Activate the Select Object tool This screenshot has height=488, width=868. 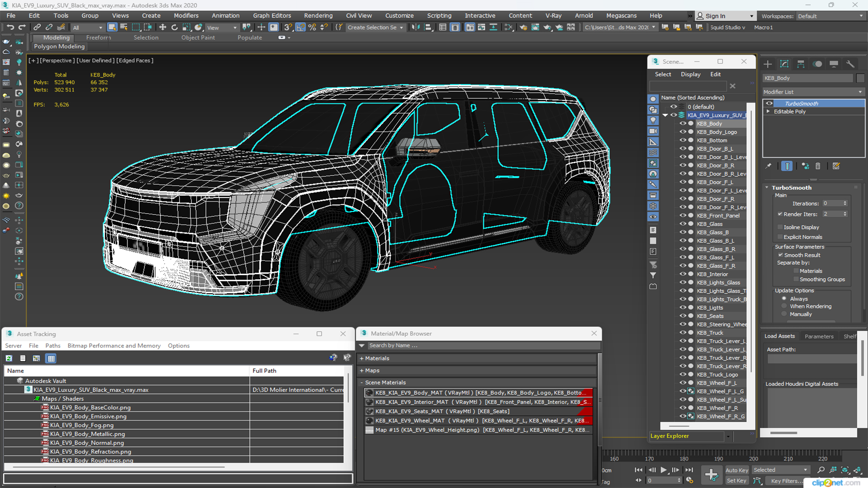click(112, 28)
